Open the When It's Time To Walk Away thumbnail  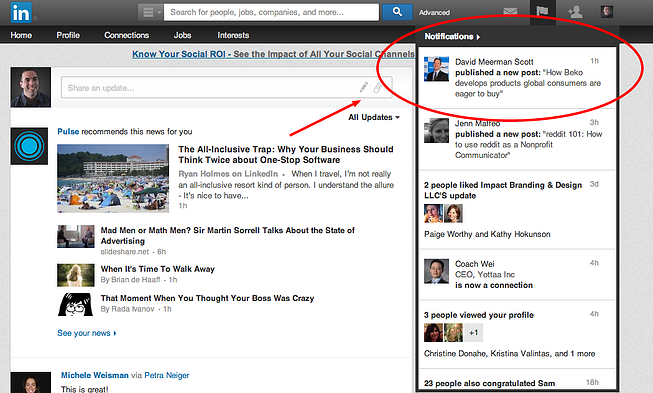pos(76,275)
